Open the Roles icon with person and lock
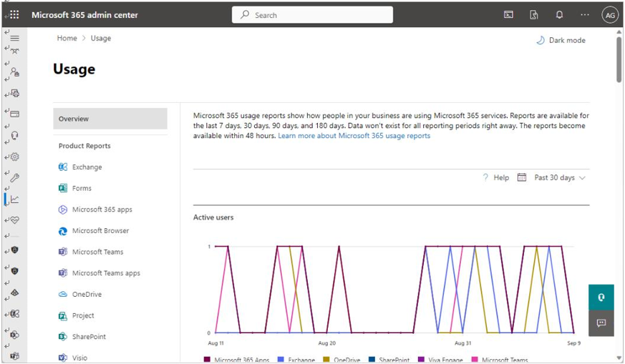Image resolution: width=625 pixels, height=364 pixels. click(15, 72)
